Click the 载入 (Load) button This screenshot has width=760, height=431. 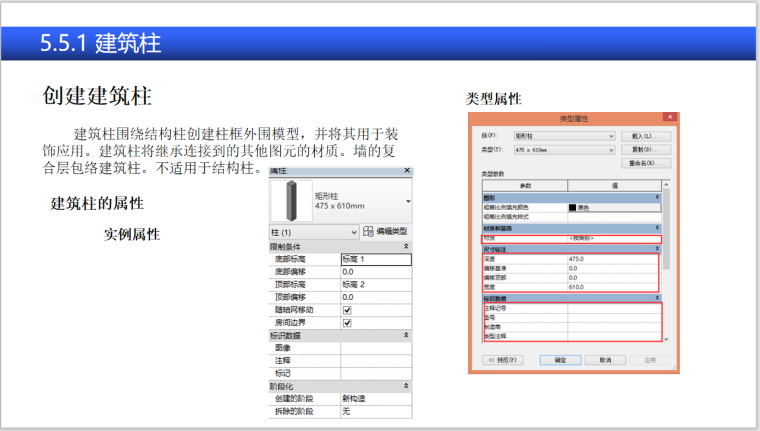[640, 135]
